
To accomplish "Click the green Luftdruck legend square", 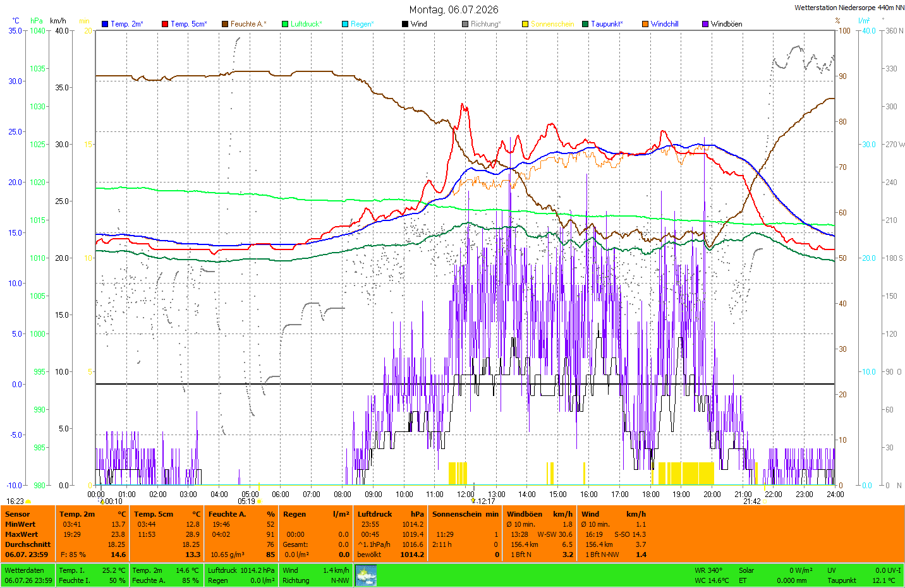I will coord(285,24).
